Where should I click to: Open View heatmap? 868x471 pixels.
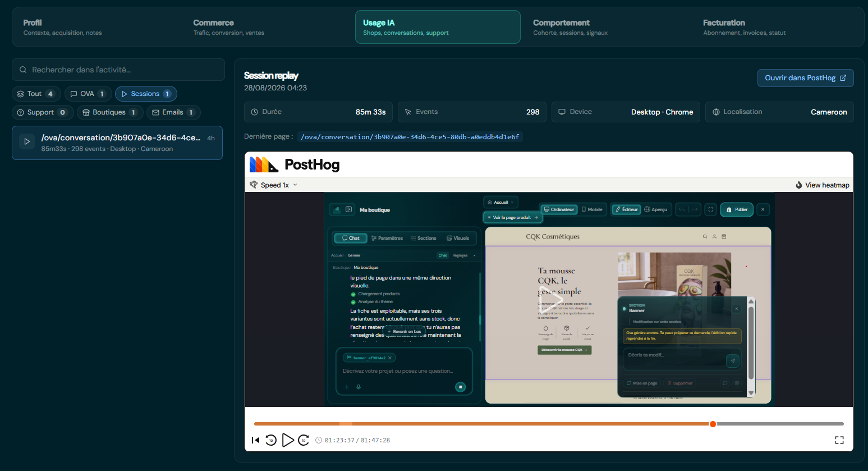coord(823,185)
